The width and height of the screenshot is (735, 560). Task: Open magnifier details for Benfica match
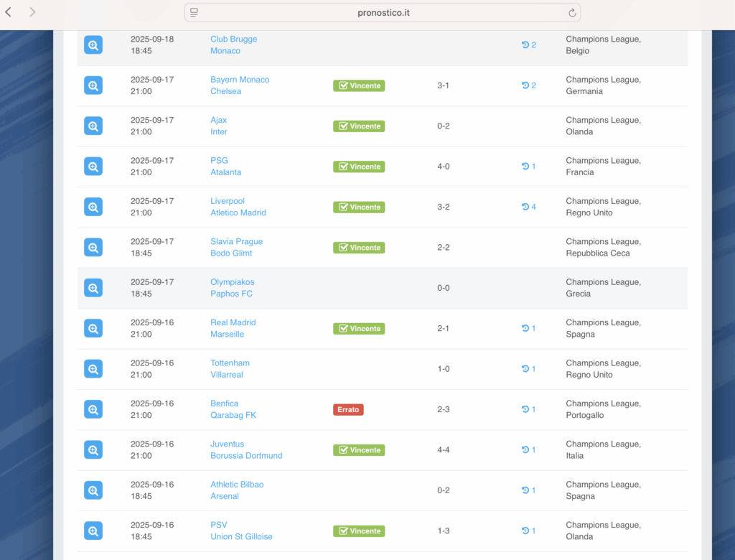[93, 409]
